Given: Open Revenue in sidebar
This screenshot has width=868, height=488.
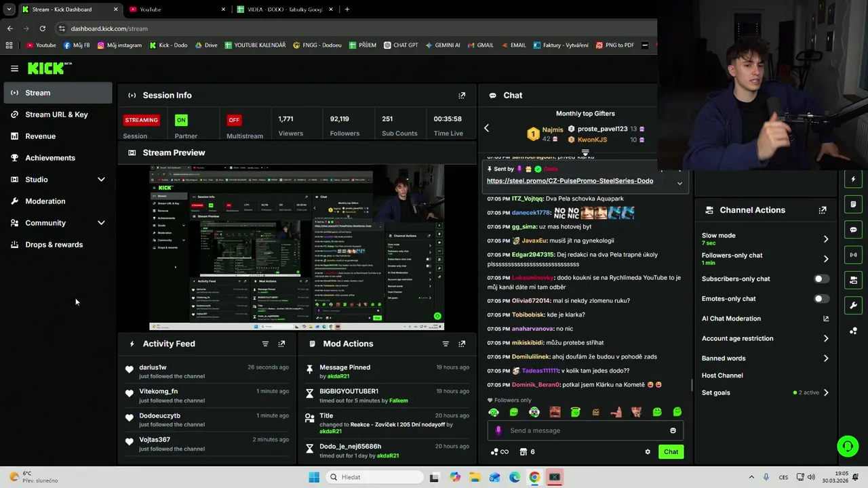Looking at the screenshot, I should [x=58, y=136].
